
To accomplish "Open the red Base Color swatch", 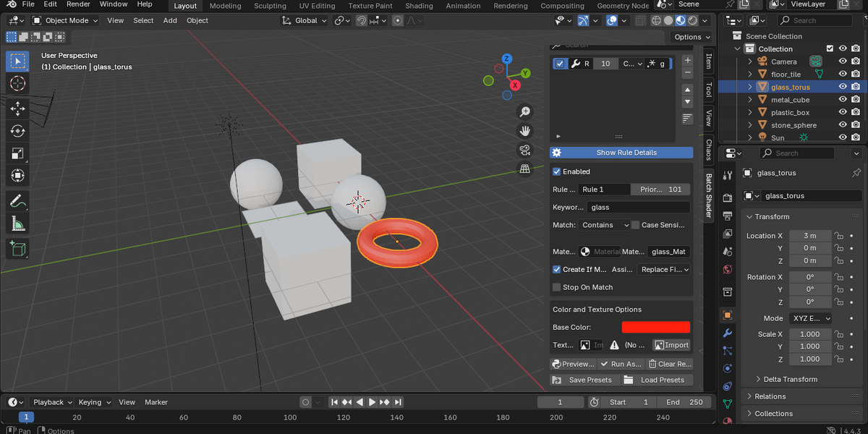I will tap(656, 327).
